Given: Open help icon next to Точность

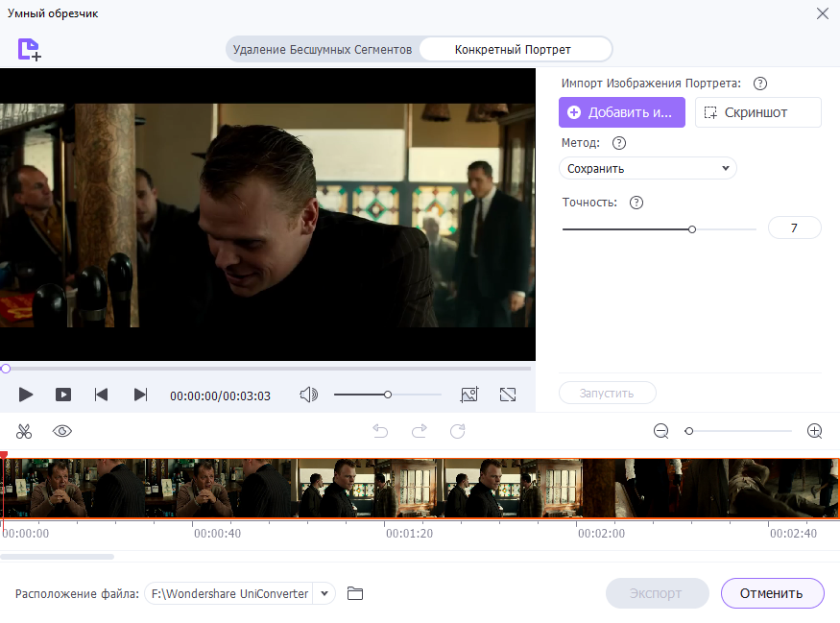Looking at the screenshot, I should point(636,203).
